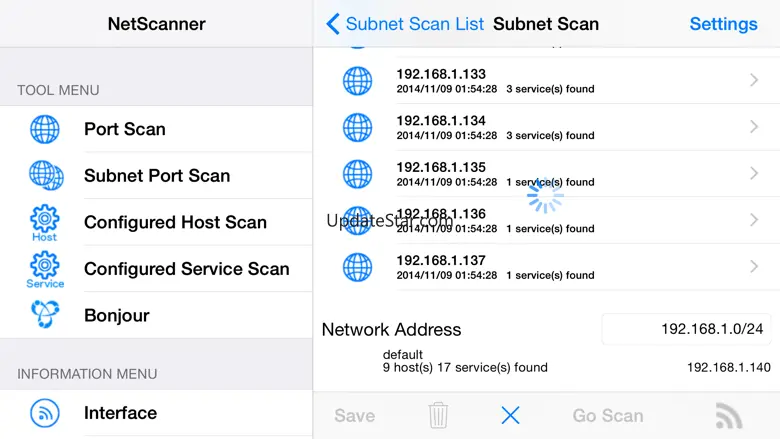Open details chevron for 192.168.1.137
Image resolution: width=780 pixels, height=439 pixels.
pyautogui.click(x=754, y=266)
